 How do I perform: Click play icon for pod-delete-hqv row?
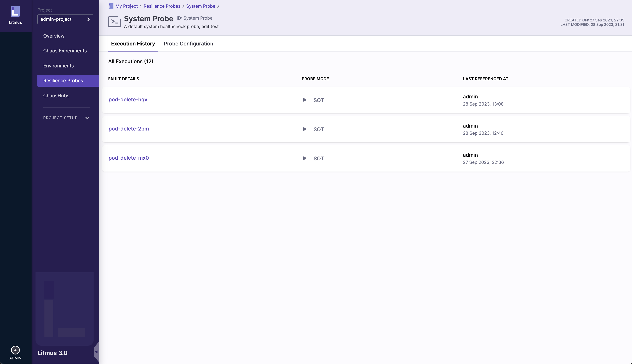coord(305,100)
